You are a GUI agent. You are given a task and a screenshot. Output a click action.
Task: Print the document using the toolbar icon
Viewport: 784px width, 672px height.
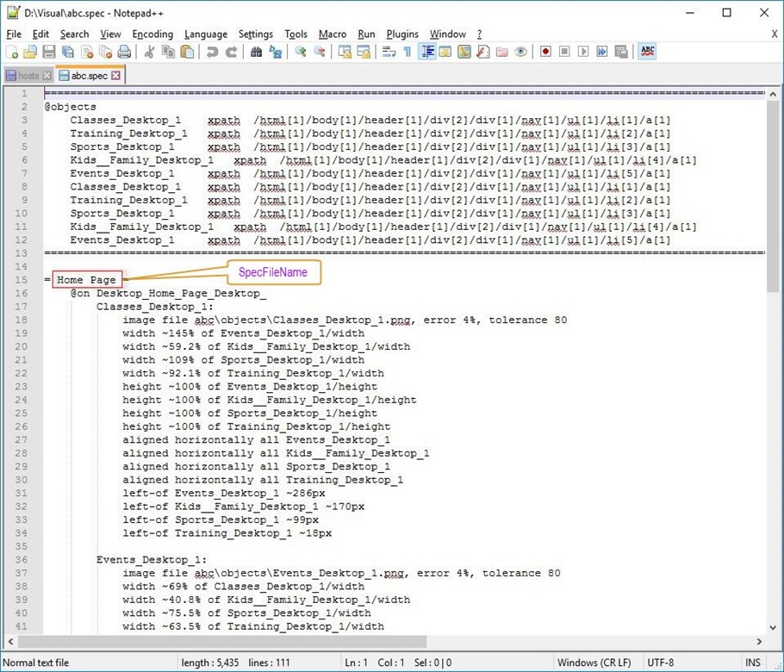point(124,52)
